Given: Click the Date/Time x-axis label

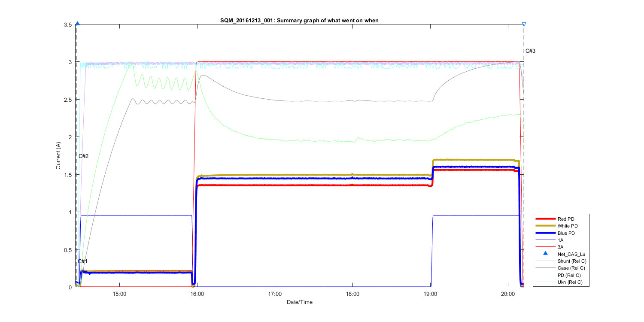Looking at the screenshot, I should [x=300, y=302].
